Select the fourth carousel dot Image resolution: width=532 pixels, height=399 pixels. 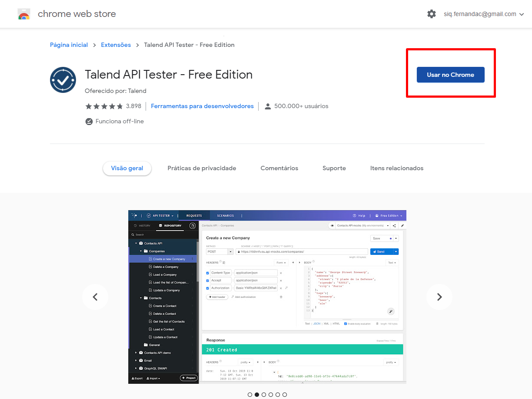[271, 395]
